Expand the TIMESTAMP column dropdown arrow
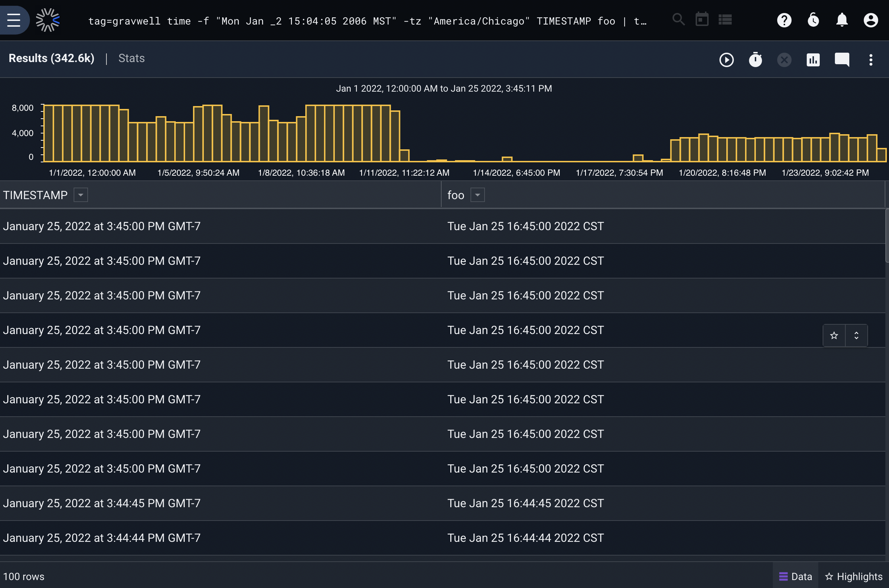 pyautogui.click(x=80, y=195)
